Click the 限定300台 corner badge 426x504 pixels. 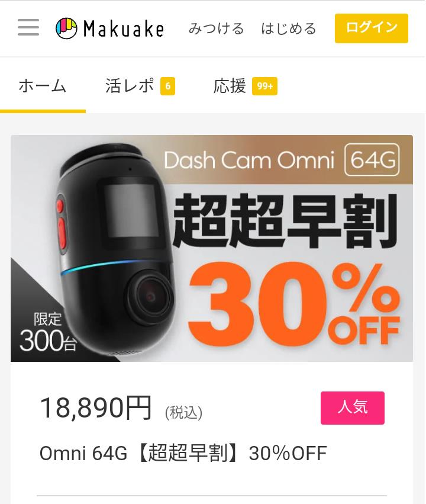click(48, 332)
